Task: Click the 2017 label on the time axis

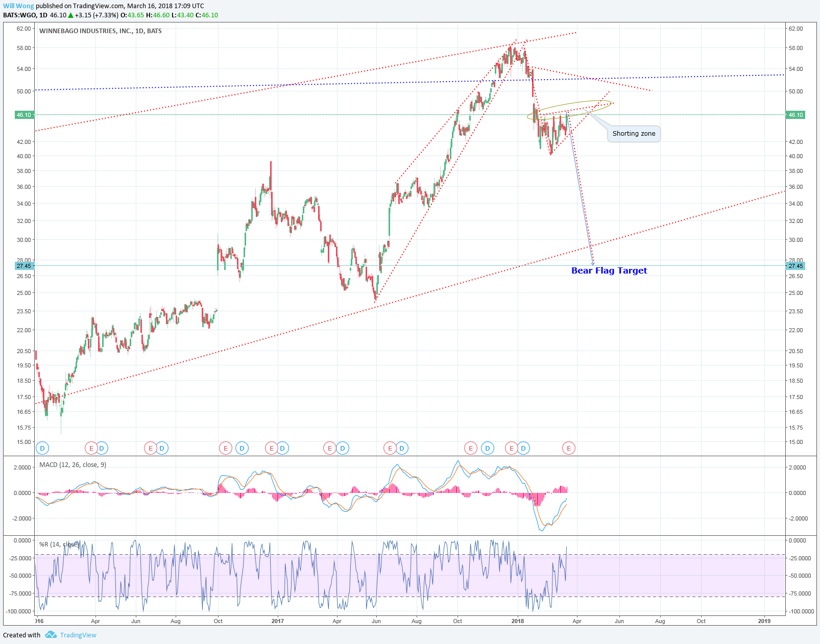Action: (x=278, y=621)
